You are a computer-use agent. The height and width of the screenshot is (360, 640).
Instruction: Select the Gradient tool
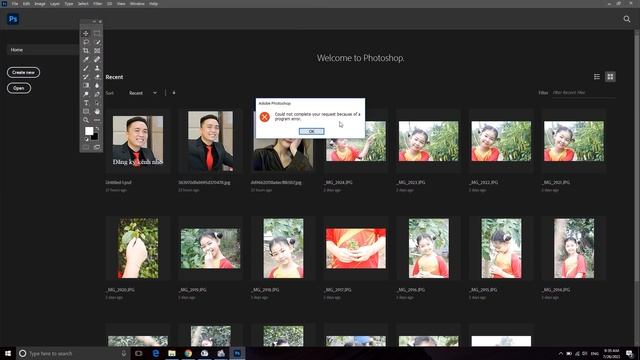pyautogui.click(x=86, y=85)
